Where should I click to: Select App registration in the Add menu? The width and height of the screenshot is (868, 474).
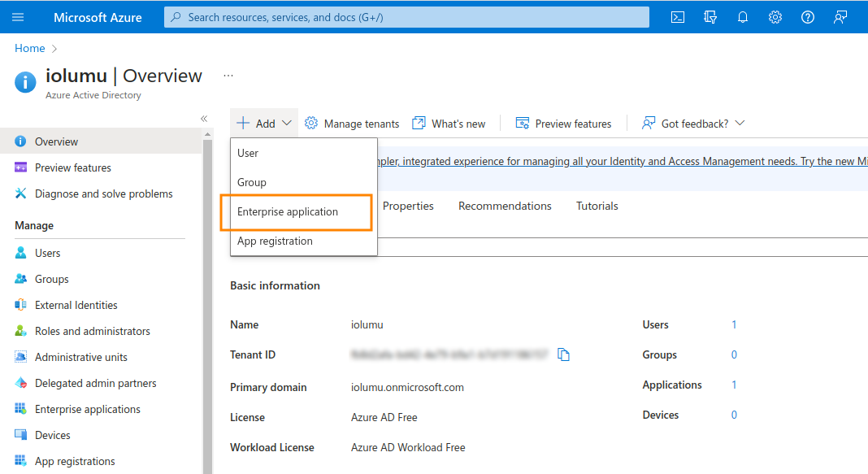click(275, 241)
